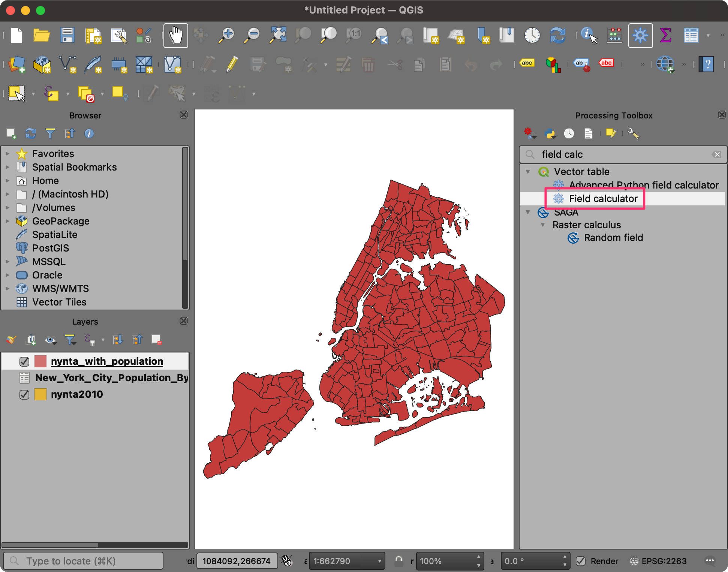The image size is (728, 572).
Task: Refresh the map canvas
Action: click(x=557, y=36)
